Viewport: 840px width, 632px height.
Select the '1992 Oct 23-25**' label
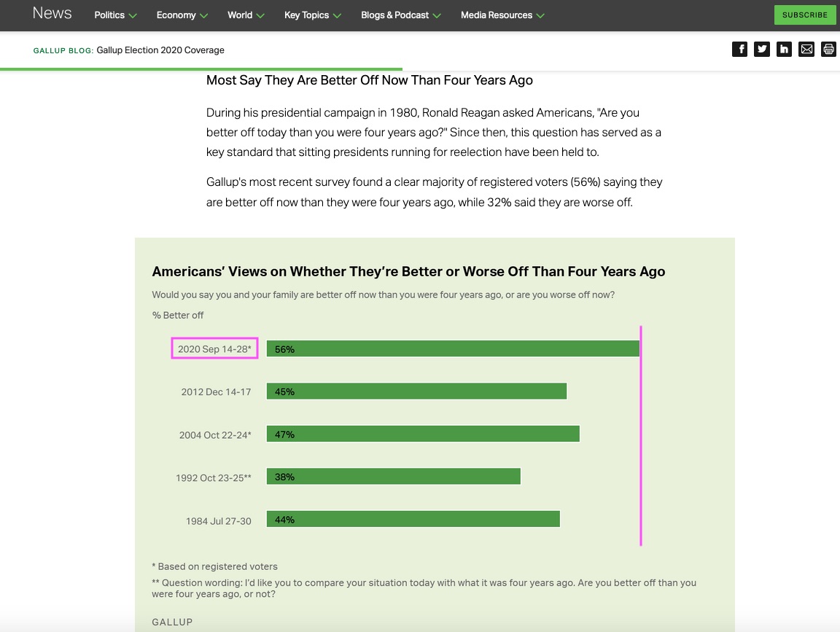(213, 477)
